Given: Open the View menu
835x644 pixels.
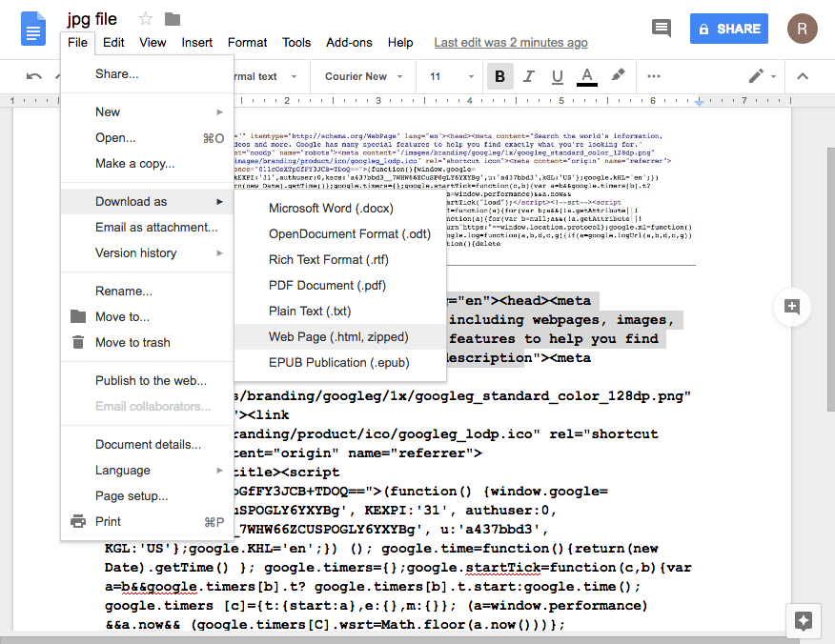Looking at the screenshot, I should pyautogui.click(x=153, y=43).
